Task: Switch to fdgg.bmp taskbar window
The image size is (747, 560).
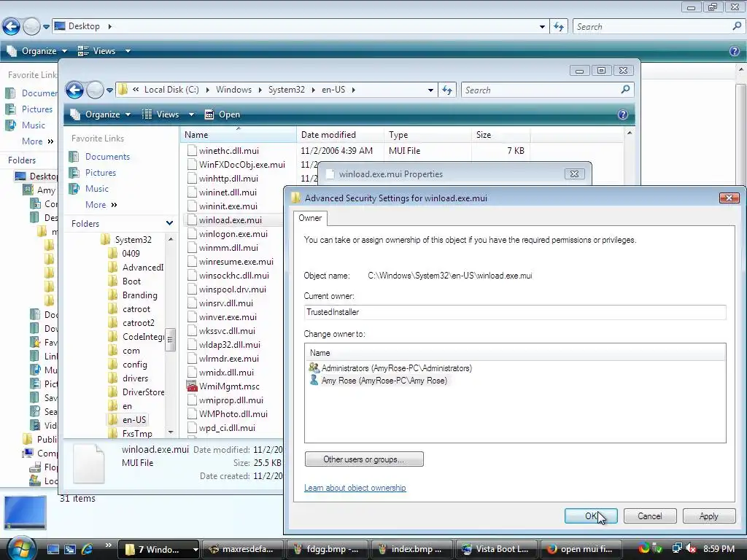Action: pyautogui.click(x=328, y=549)
